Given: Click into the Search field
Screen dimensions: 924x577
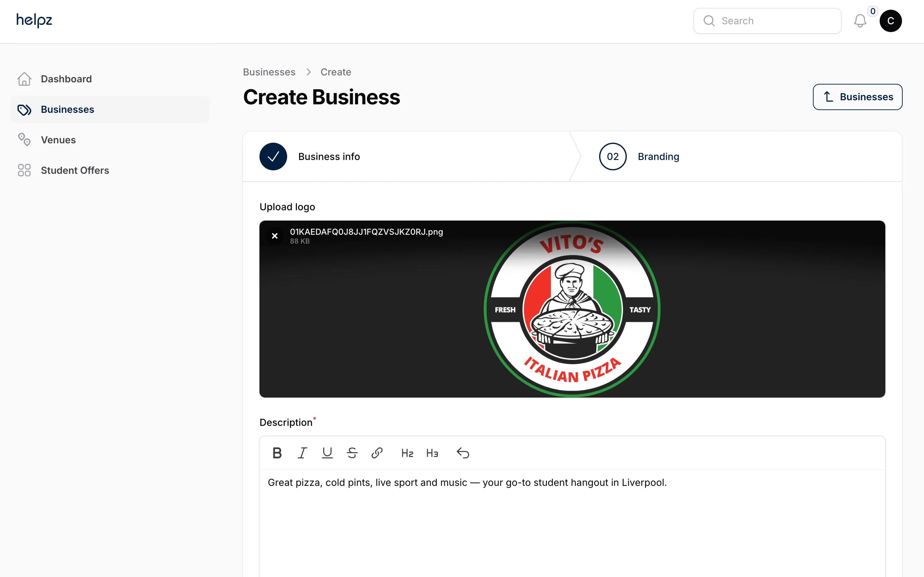Looking at the screenshot, I should (x=767, y=21).
